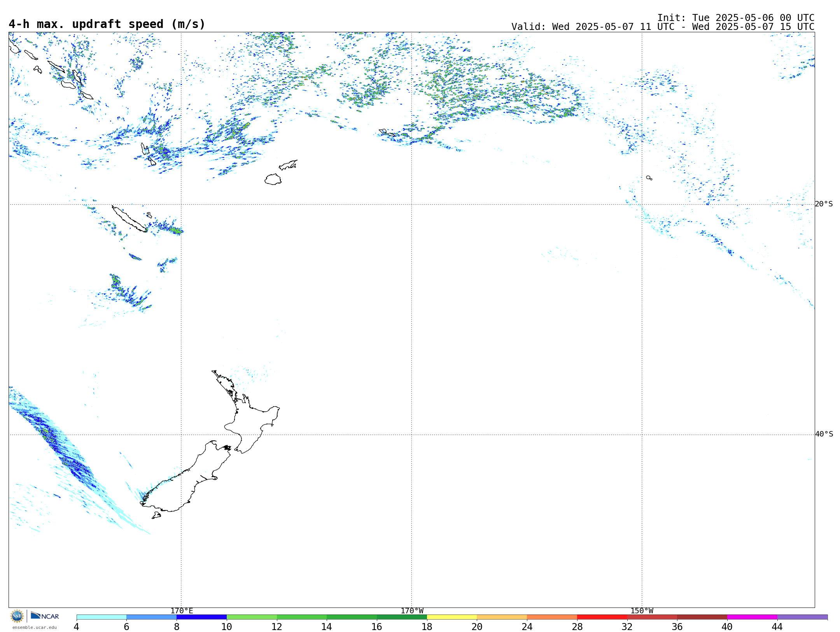Click the colorbar tick label 4
Image resolution: width=840 pixels, height=632 pixels.
[x=76, y=627]
